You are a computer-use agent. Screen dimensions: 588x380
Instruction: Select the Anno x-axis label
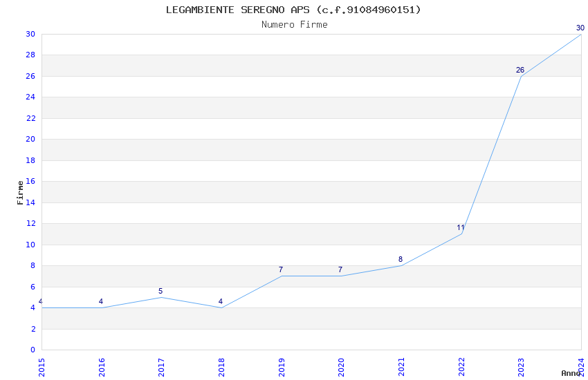571,373
